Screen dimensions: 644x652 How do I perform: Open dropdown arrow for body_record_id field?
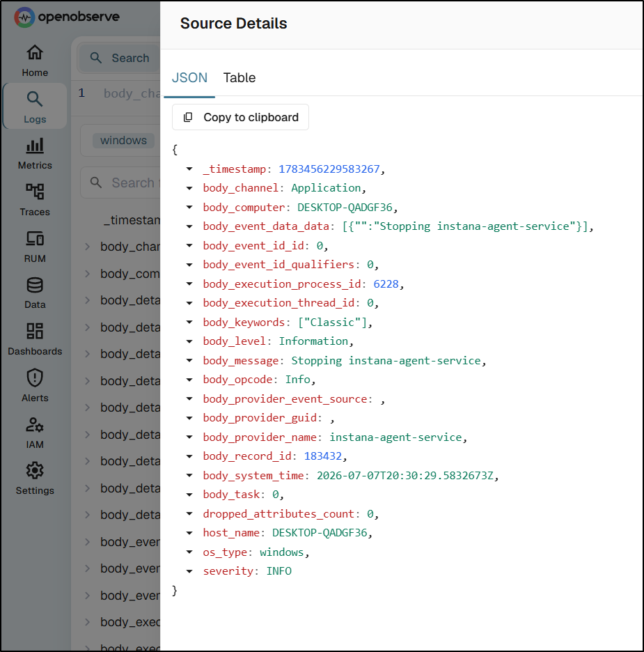click(x=189, y=456)
